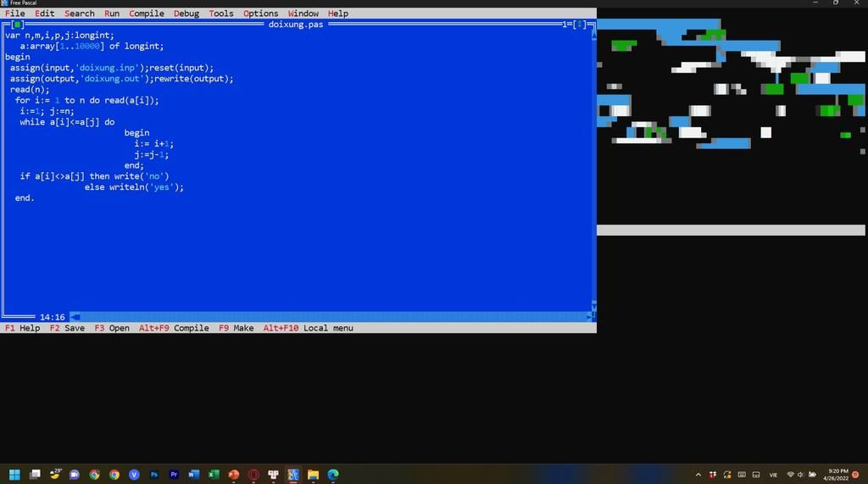Open PowerPoint from the taskbar

click(234, 475)
